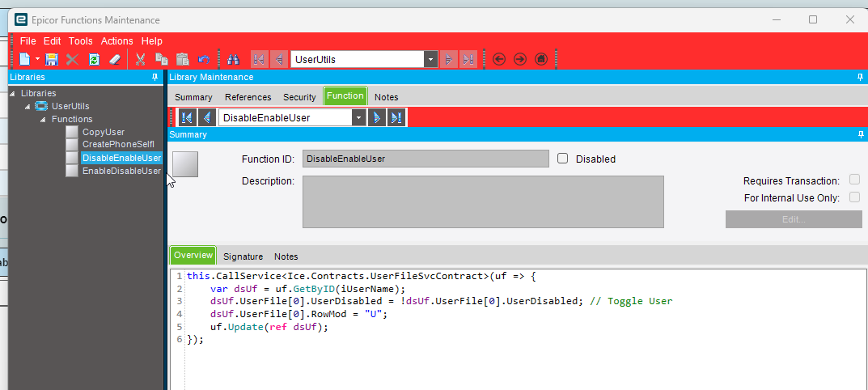Click the Epicor application logo icon

(x=21, y=20)
